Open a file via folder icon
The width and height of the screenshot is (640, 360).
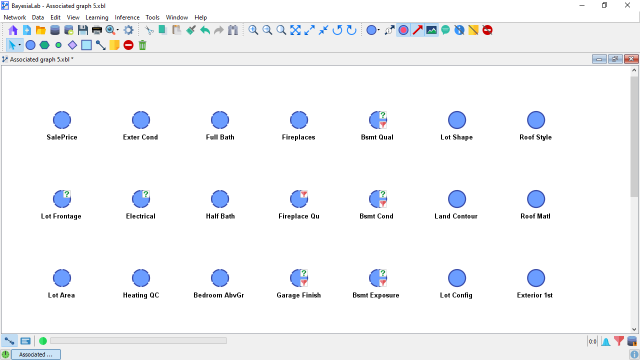tap(41, 30)
